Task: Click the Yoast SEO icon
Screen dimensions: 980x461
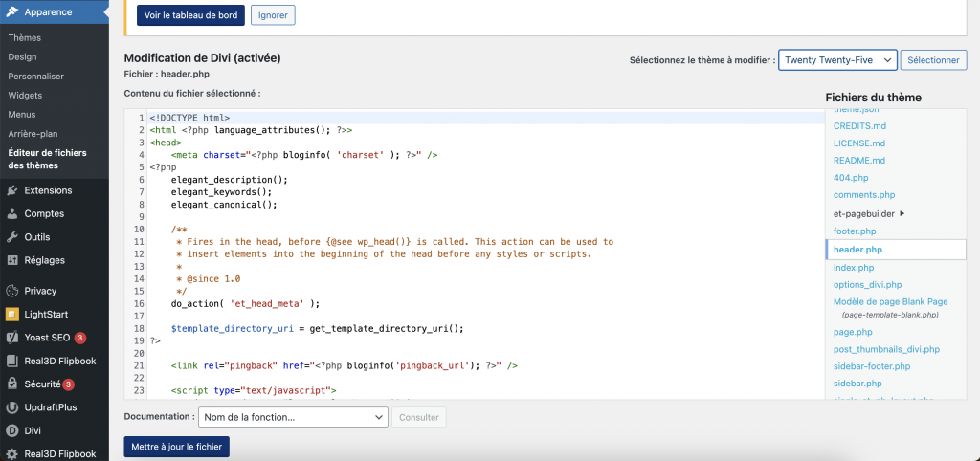Action: click(11, 338)
